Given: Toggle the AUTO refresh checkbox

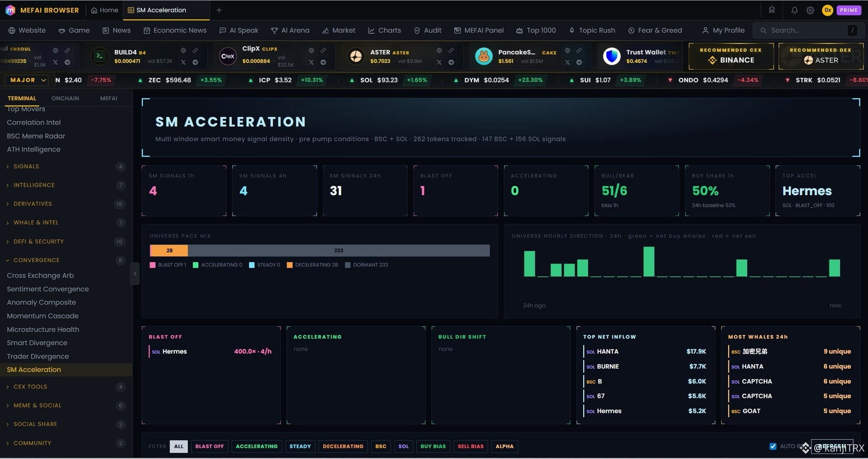Looking at the screenshot, I should [773, 446].
